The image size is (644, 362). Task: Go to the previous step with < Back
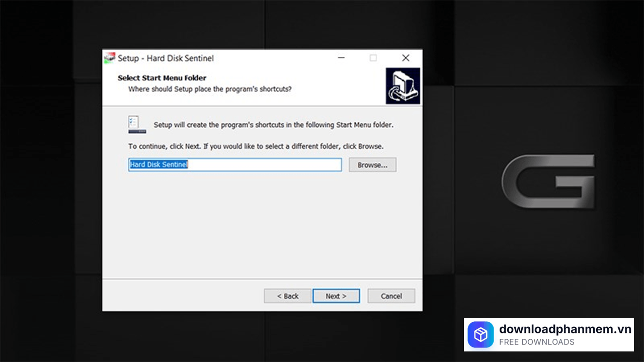coord(288,296)
